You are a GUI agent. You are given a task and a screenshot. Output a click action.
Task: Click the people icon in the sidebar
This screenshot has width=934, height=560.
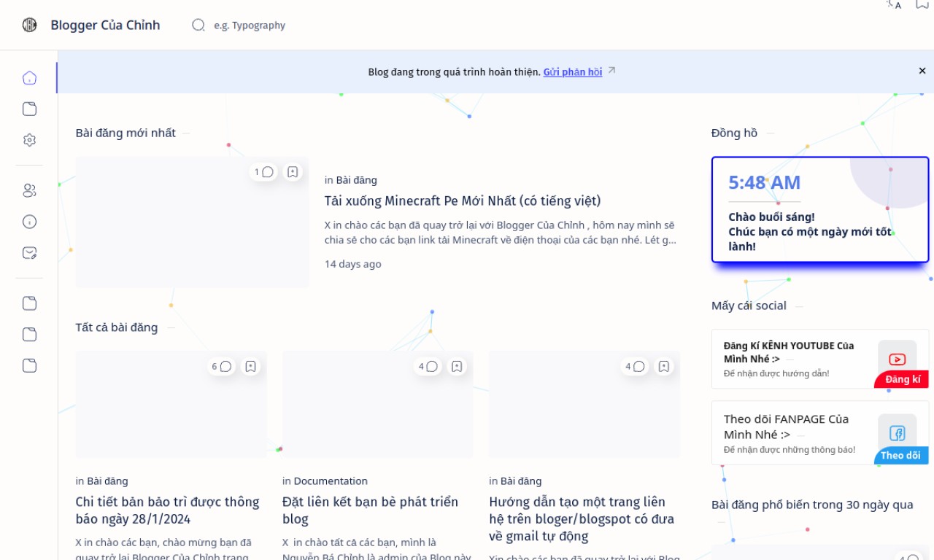29,190
